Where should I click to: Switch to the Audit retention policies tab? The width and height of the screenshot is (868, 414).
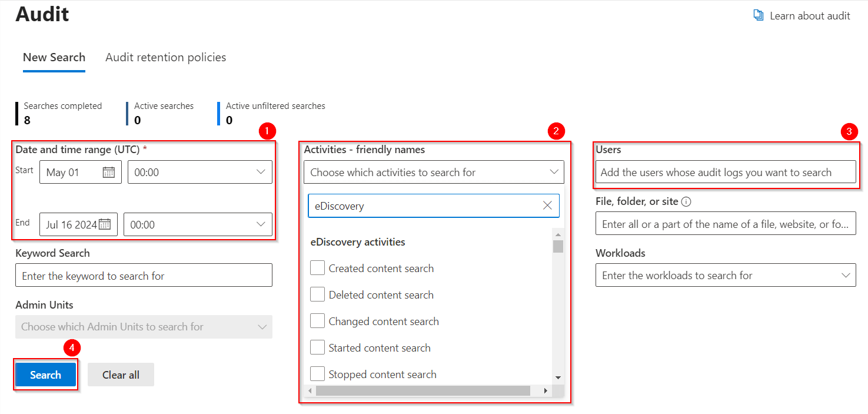click(x=165, y=57)
